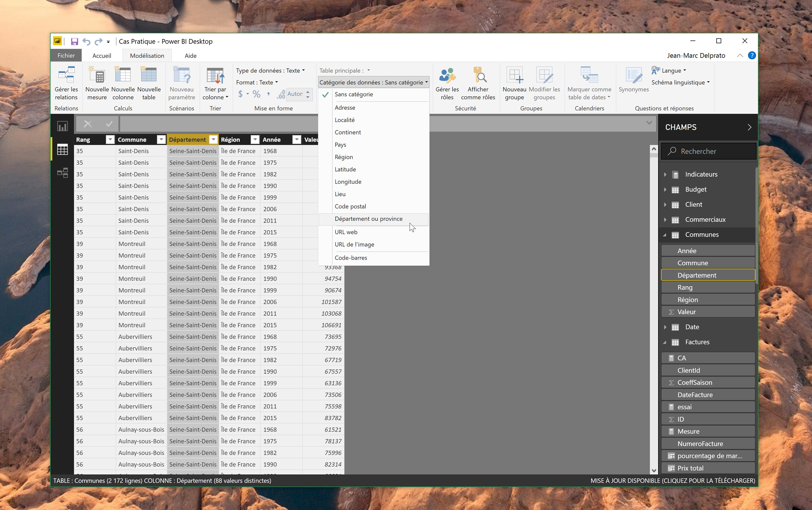Open the Langue dropdown

[x=669, y=70]
